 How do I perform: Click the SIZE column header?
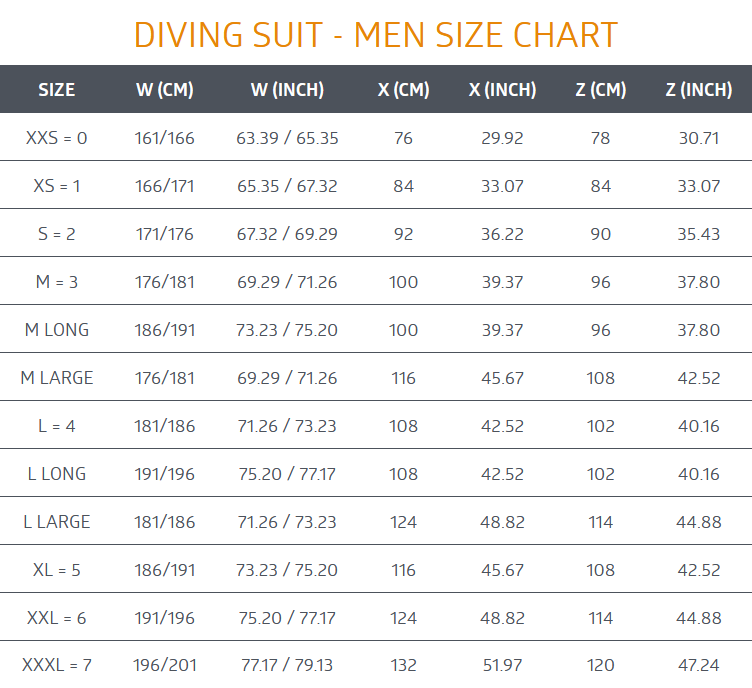point(57,90)
